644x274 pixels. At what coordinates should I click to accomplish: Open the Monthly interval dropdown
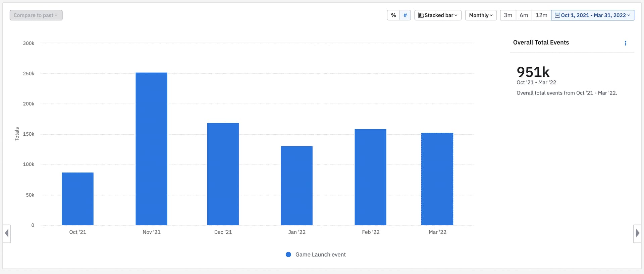pyautogui.click(x=481, y=15)
